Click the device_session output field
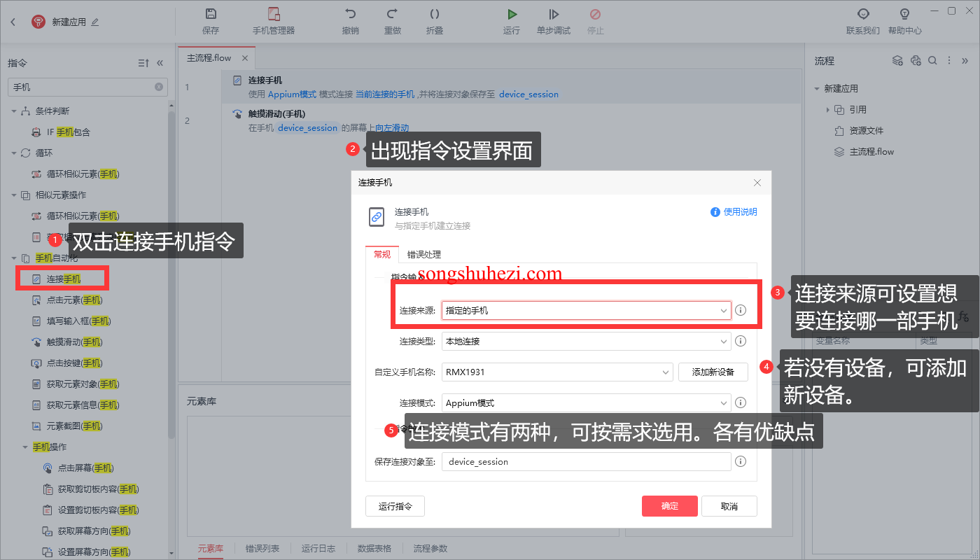This screenshot has height=560, width=980. (x=587, y=462)
